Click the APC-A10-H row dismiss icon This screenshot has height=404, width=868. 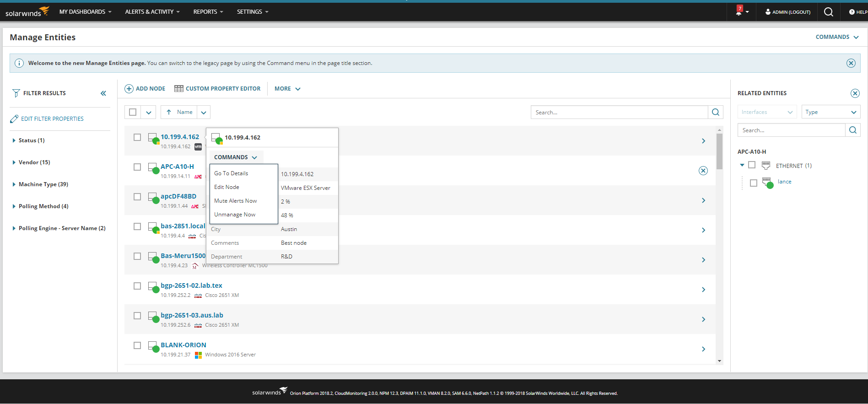pos(703,171)
